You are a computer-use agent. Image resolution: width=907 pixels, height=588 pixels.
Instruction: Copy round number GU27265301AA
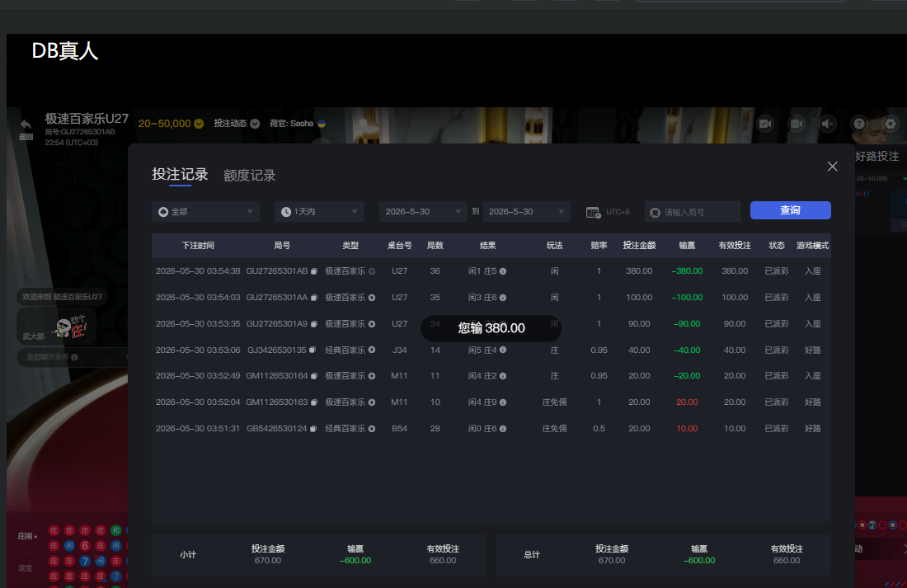[314, 298]
